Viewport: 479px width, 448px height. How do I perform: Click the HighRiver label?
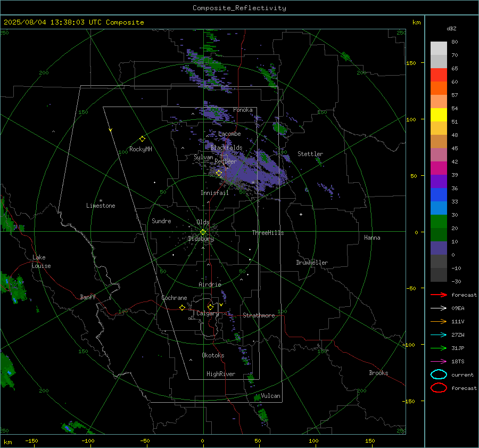[x=221, y=374]
